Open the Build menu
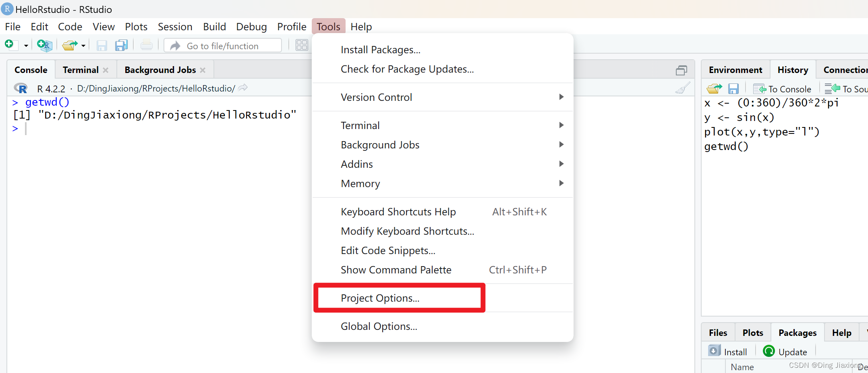Viewport: 868px width, 373px height. click(x=215, y=27)
